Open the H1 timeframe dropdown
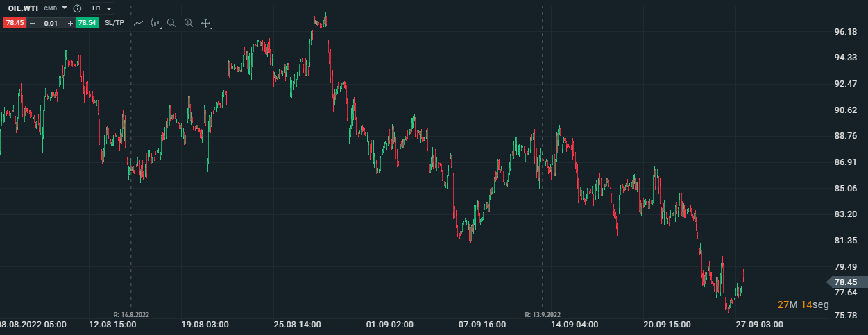Image resolution: width=868 pixels, height=335 pixels. point(101,8)
